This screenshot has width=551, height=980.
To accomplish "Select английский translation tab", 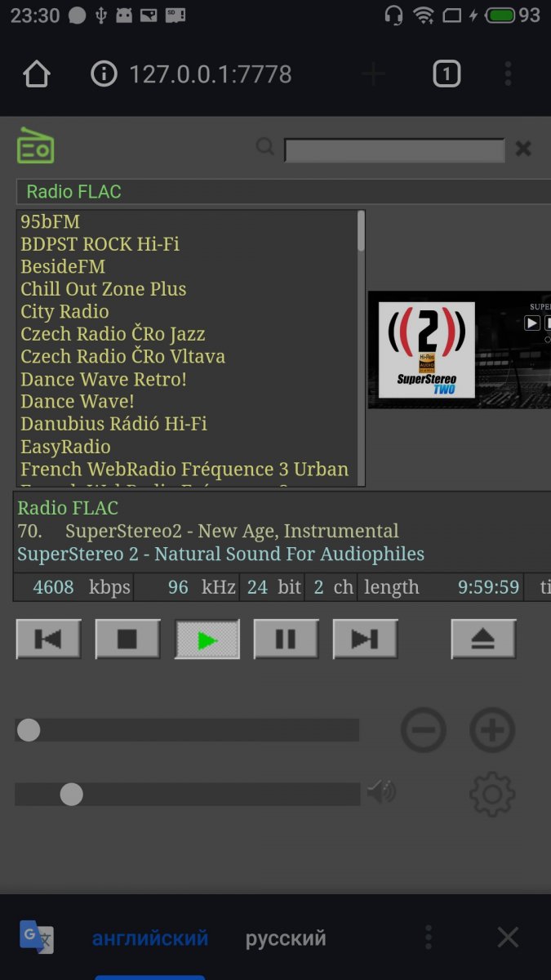I will 150,938.
